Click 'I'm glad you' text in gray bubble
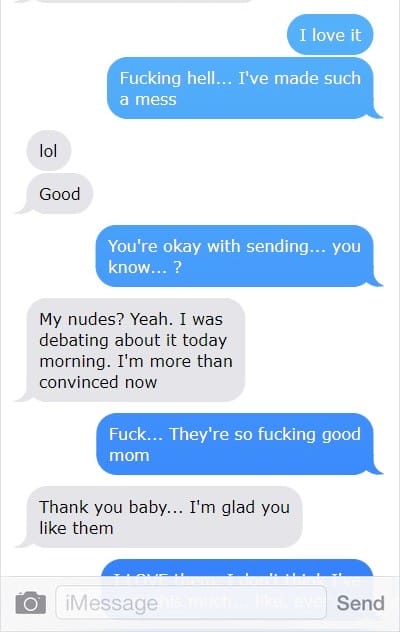 click(240, 507)
